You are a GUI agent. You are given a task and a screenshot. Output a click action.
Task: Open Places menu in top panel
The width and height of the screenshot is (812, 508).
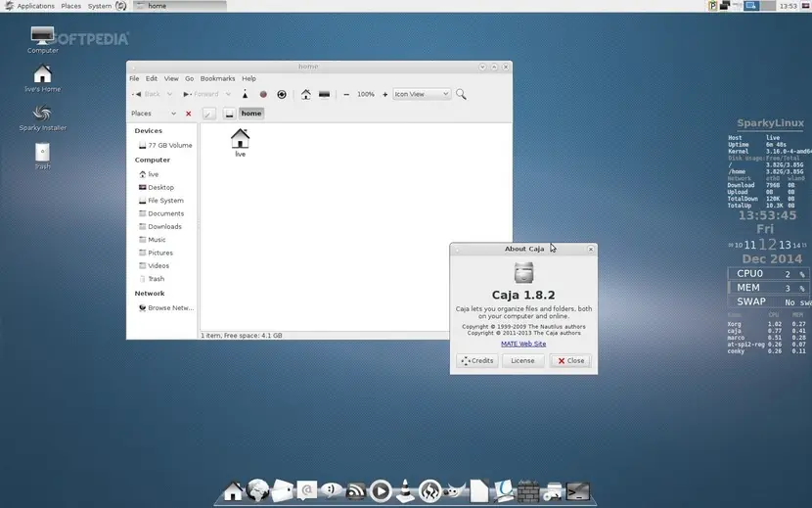point(71,6)
